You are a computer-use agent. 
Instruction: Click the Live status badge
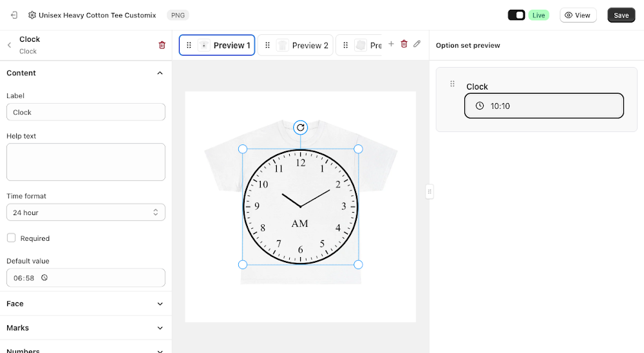click(538, 15)
